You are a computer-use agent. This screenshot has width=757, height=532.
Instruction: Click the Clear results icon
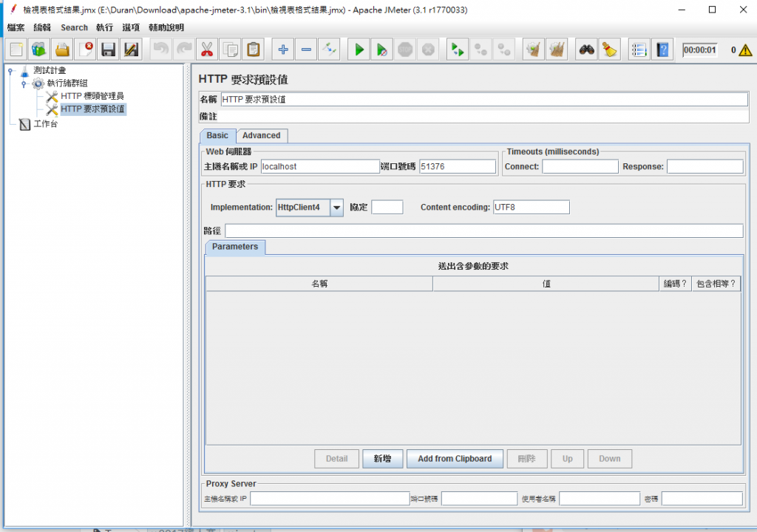[x=534, y=50]
